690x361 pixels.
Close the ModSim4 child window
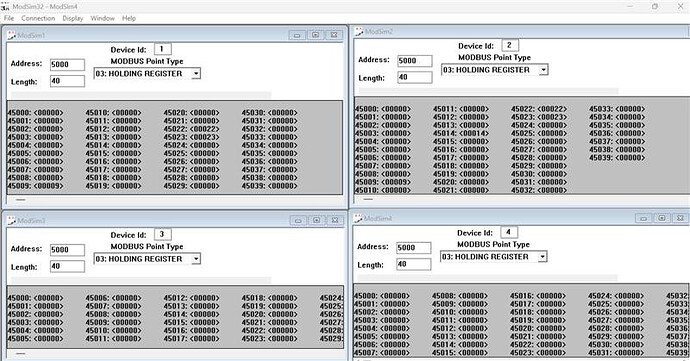click(680, 218)
